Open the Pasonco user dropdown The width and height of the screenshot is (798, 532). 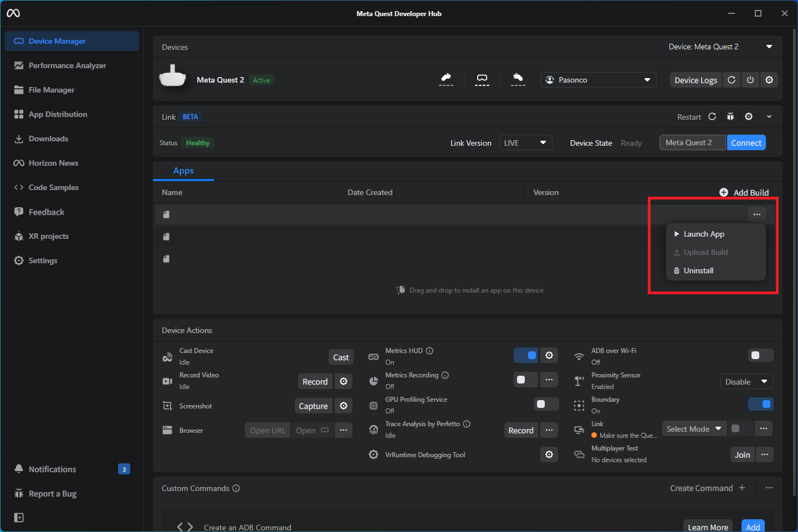598,80
